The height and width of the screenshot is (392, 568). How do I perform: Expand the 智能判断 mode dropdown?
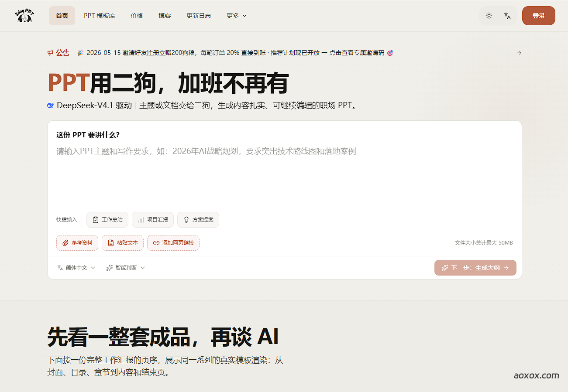(x=126, y=268)
